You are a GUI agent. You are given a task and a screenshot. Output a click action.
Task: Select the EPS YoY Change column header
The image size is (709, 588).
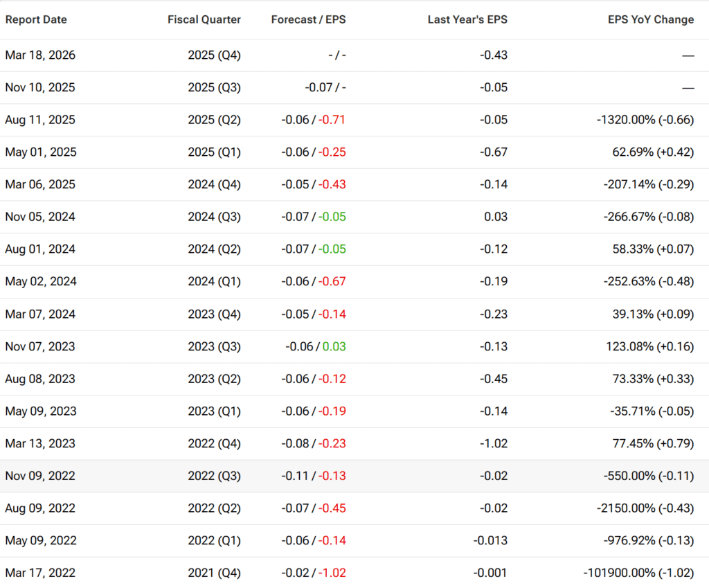(x=650, y=19)
